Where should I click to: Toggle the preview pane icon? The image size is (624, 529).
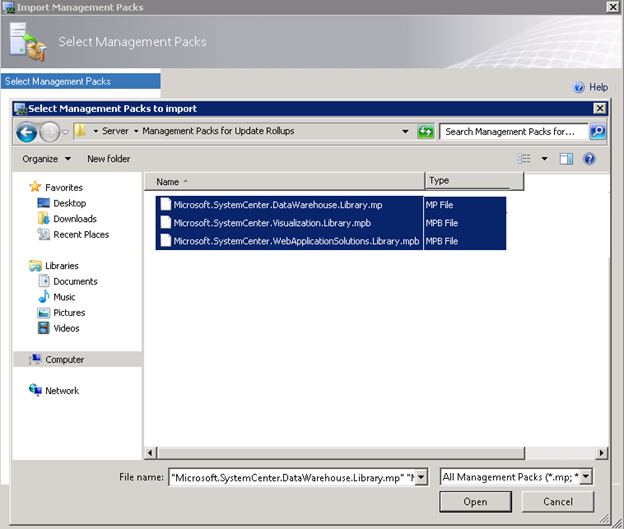tap(566, 159)
